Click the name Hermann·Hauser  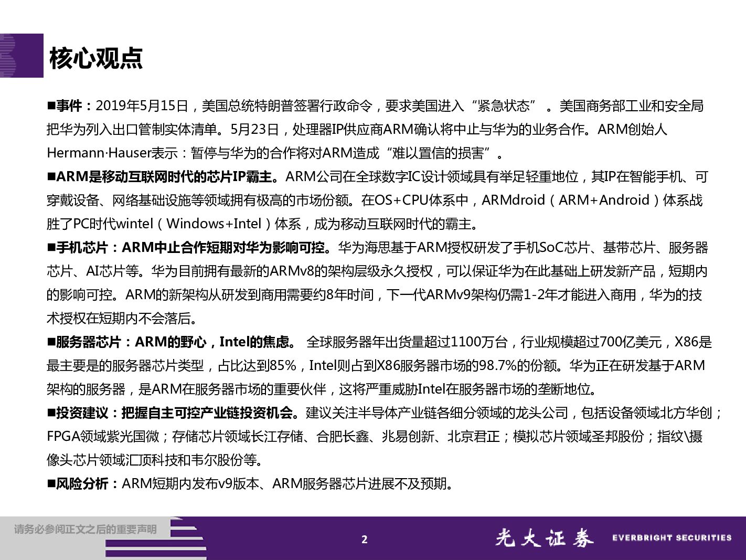tap(99, 153)
